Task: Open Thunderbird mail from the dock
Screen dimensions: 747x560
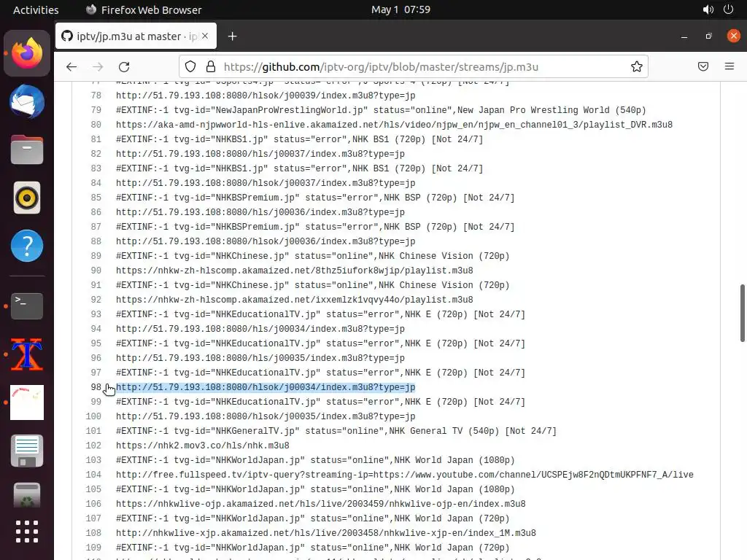Action: [x=27, y=102]
